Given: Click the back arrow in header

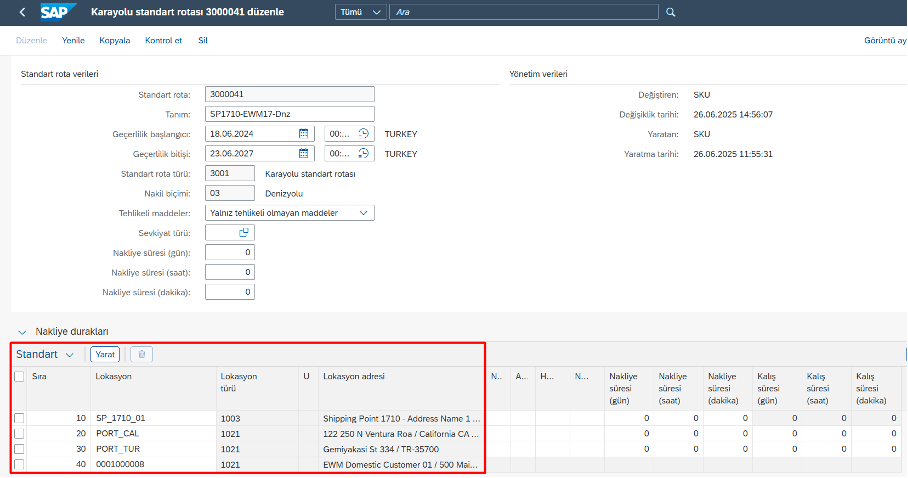Looking at the screenshot, I should tap(22, 12).
